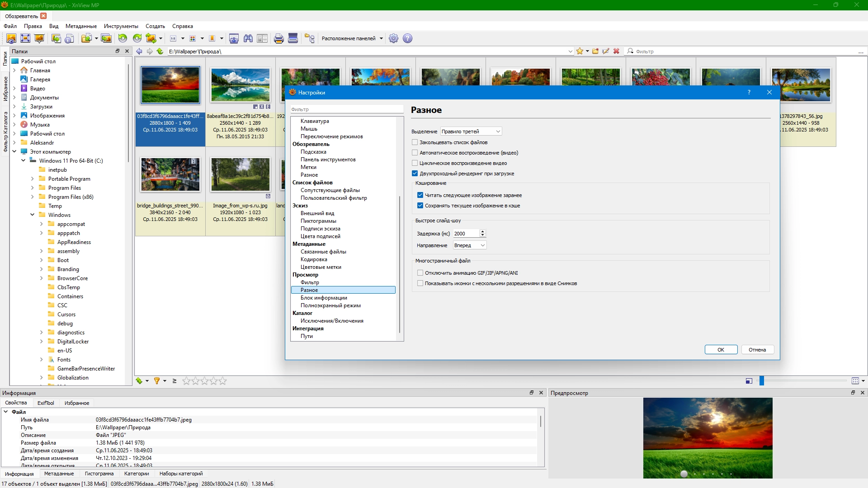Click rotate counter-clockwise icon
This screenshot has width=868, height=488.
123,38
